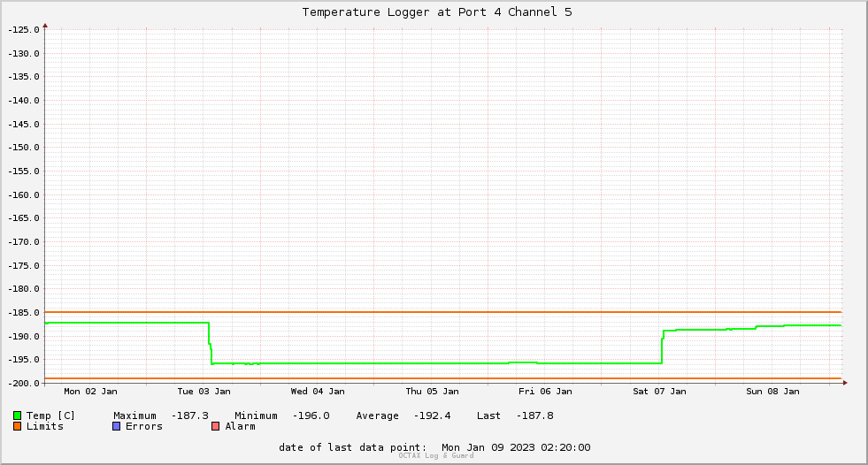This screenshot has width=868, height=465.
Task: Click the 'Wed 04 Jan' x-axis label
Action: point(318,392)
